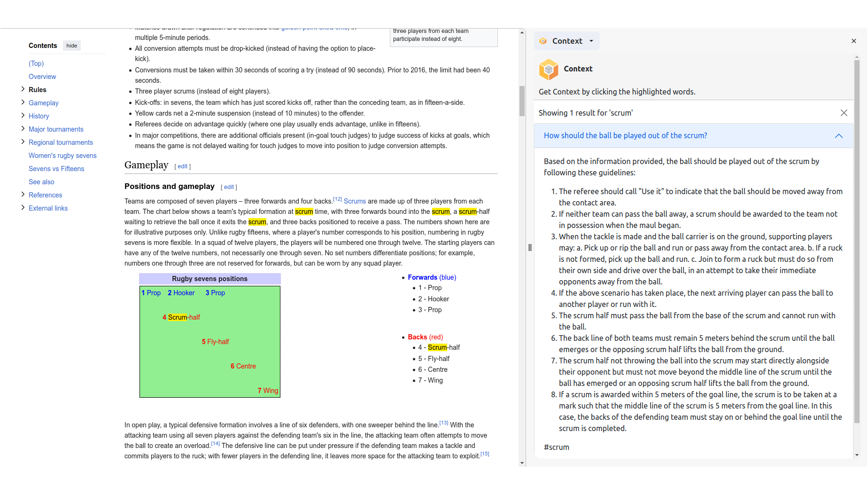Click '6 Centre' in the positions chart
Screen dimensions: 868x495
pyautogui.click(x=243, y=366)
